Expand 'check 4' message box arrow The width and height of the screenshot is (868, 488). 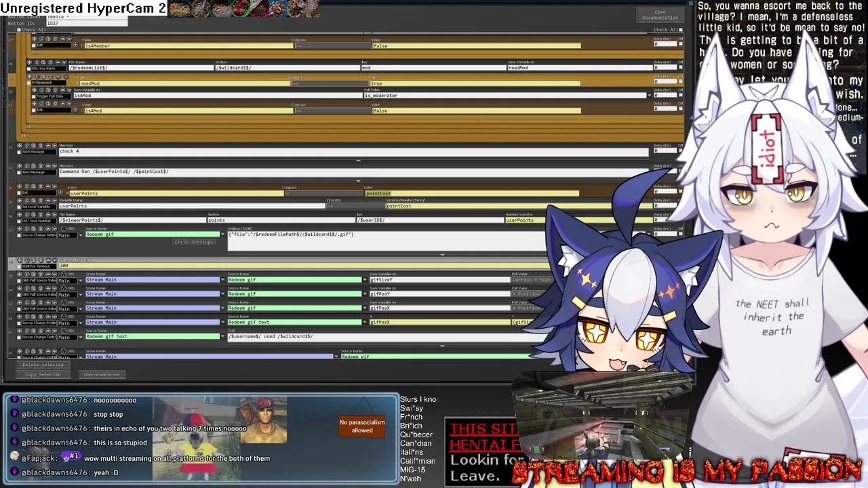tap(358, 161)
